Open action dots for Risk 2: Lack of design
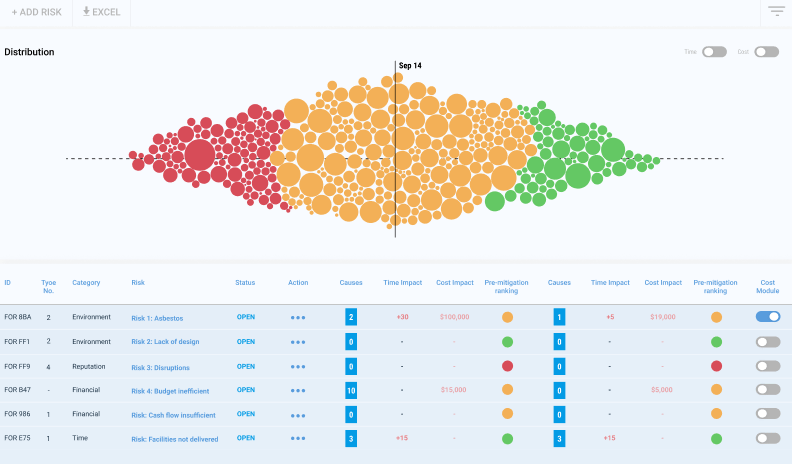792x464 pixels. [x=298, y=342]
